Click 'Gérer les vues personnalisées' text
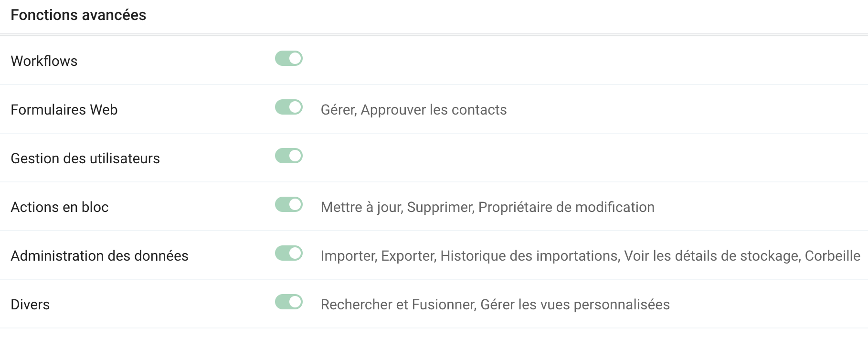Screen dimensions: 868x338 coord(575,305)
